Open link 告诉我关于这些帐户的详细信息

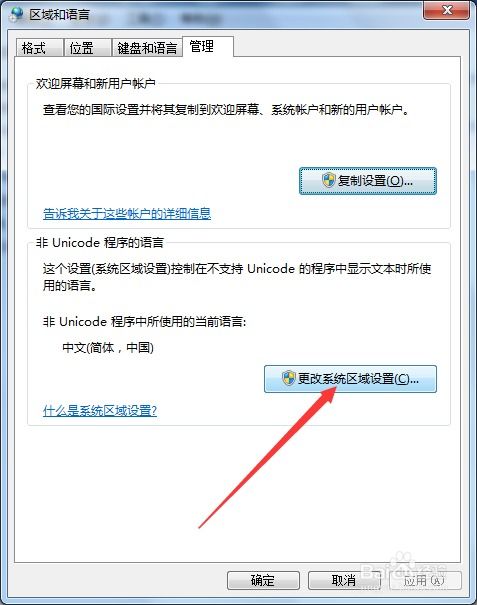tap(127, 214)
